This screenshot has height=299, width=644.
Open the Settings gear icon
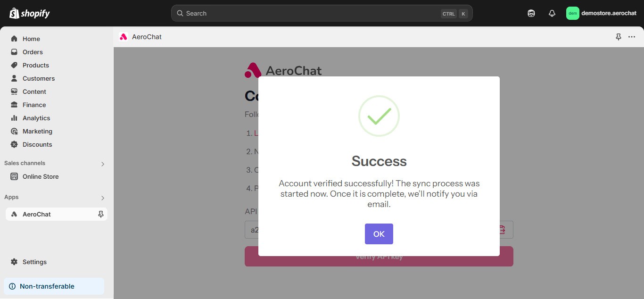14,262
